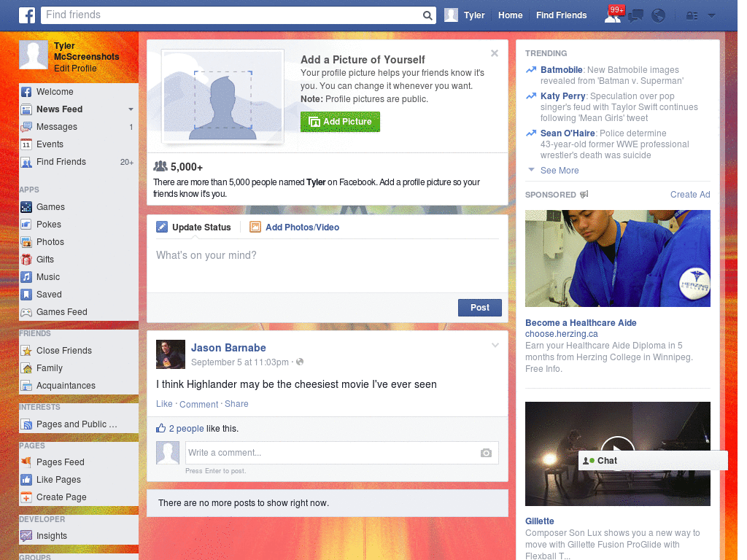Click the What's on your mind field
The image size is (747, 560).
(x=328, y=265)
